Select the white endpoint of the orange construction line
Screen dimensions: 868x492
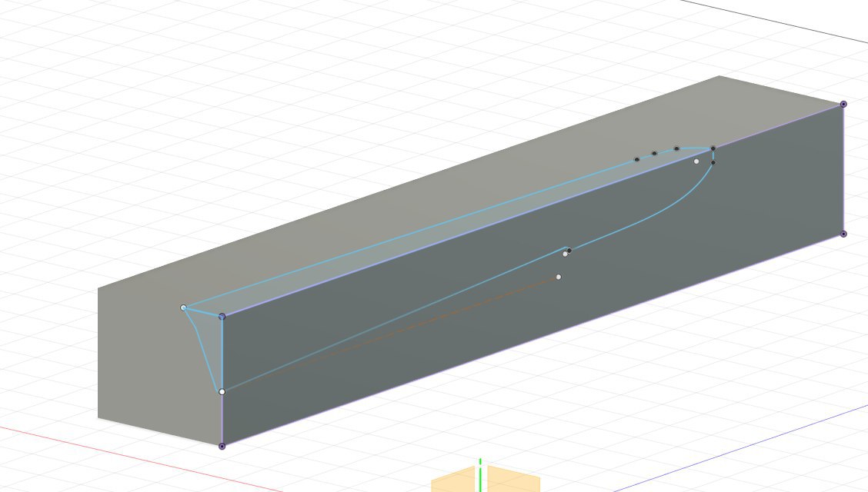click(559, 277)
